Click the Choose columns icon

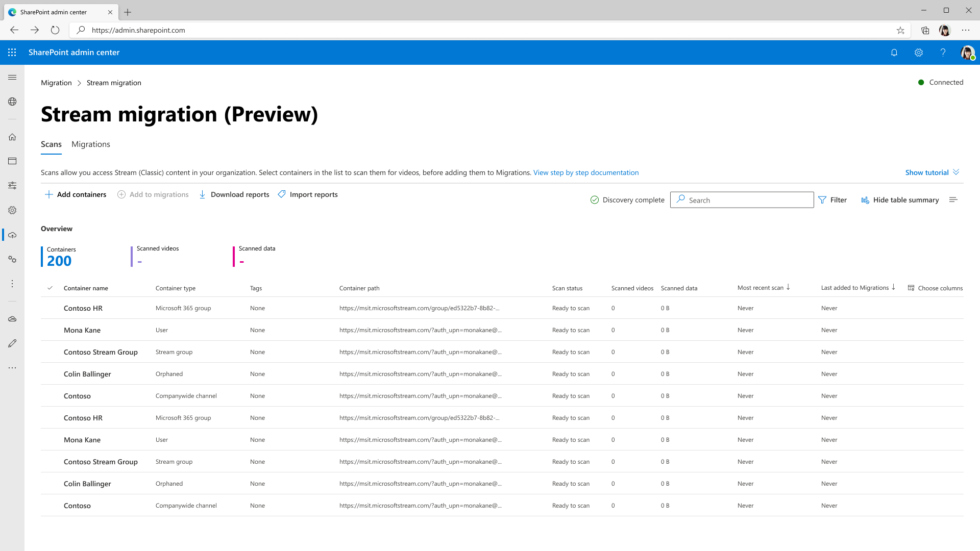(x=912, y=288)
